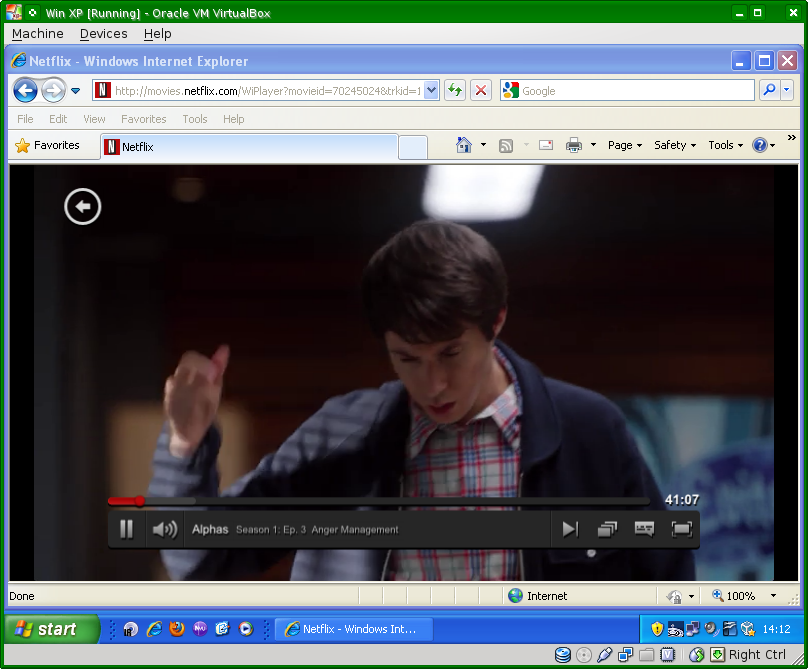Open the IE Help menu
Screen dimensions: 808x669
point(233,119)
